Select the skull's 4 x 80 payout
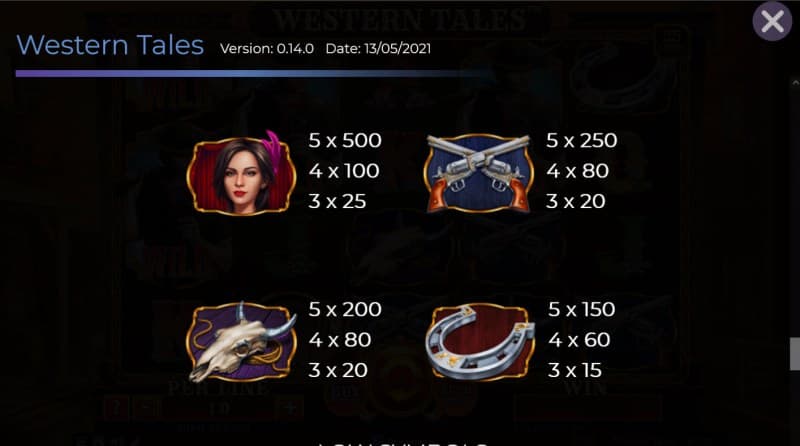This screenshot has height=446, width=800. coord(340,340)
